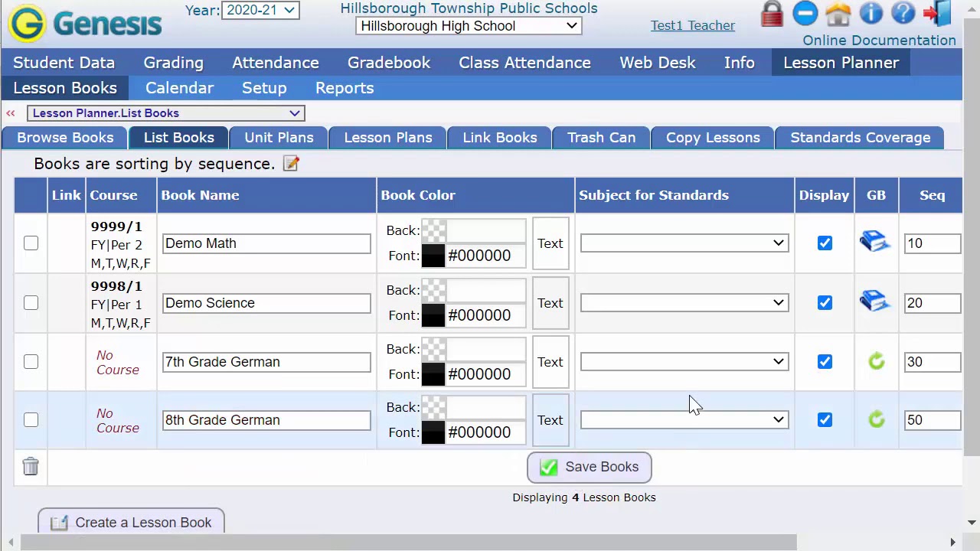Switch to Reports submenu

(x=345, y=88)
